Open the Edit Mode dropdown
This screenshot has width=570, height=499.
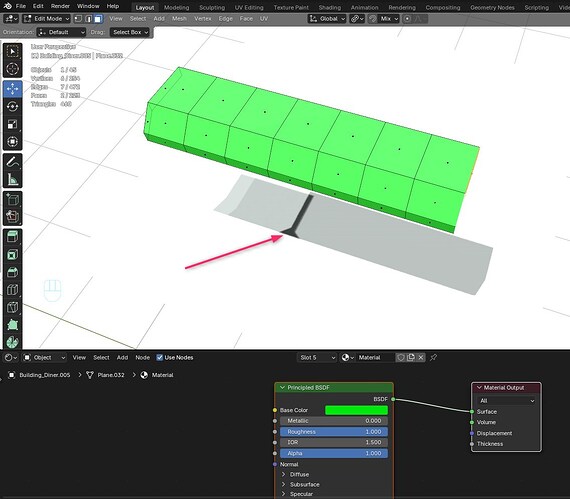pyautogui.click(x=46, y=19)
